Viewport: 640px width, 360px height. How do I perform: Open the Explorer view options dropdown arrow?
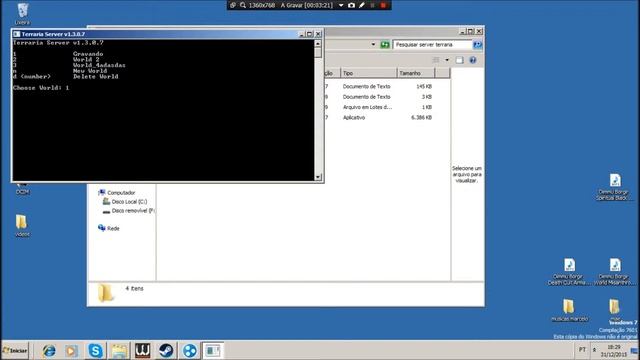pyautogui.click(x=447, y=60)
